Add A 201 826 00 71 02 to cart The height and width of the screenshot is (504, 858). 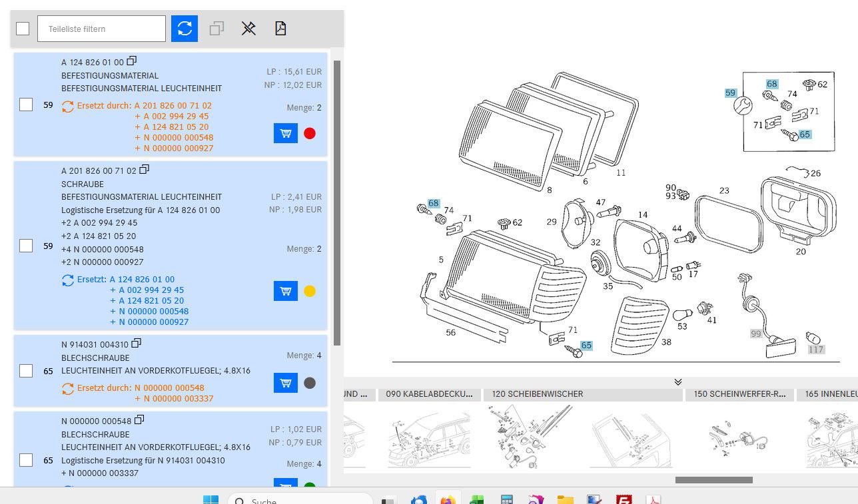click(x=285, y=291)
